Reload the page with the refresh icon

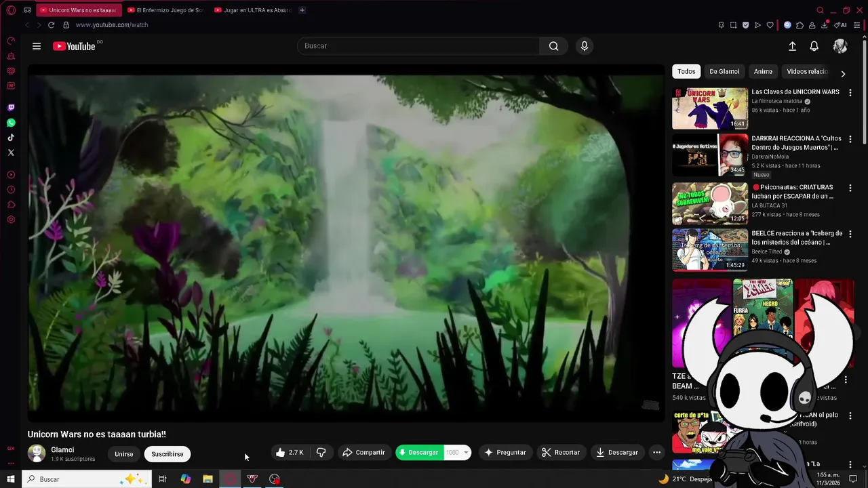tap(51, 25)
